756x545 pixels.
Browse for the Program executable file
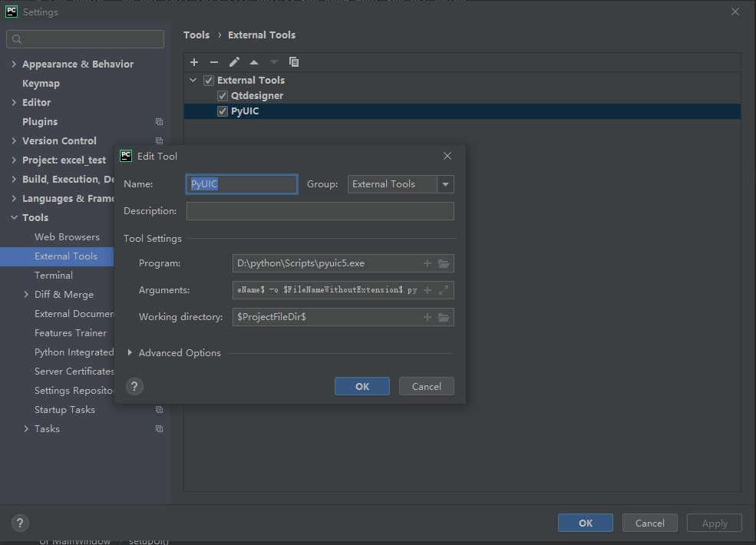pyautogui.click(x=444, y=263)
